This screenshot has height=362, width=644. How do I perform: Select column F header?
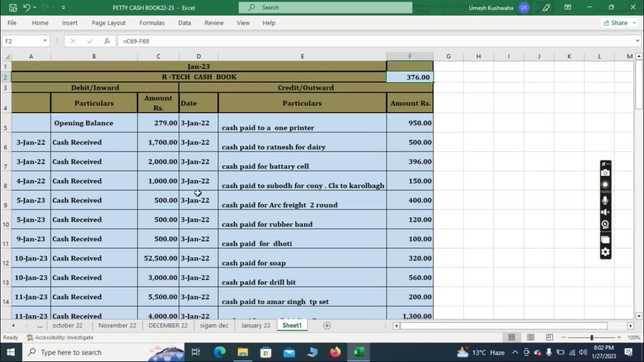tap(410, 56)
